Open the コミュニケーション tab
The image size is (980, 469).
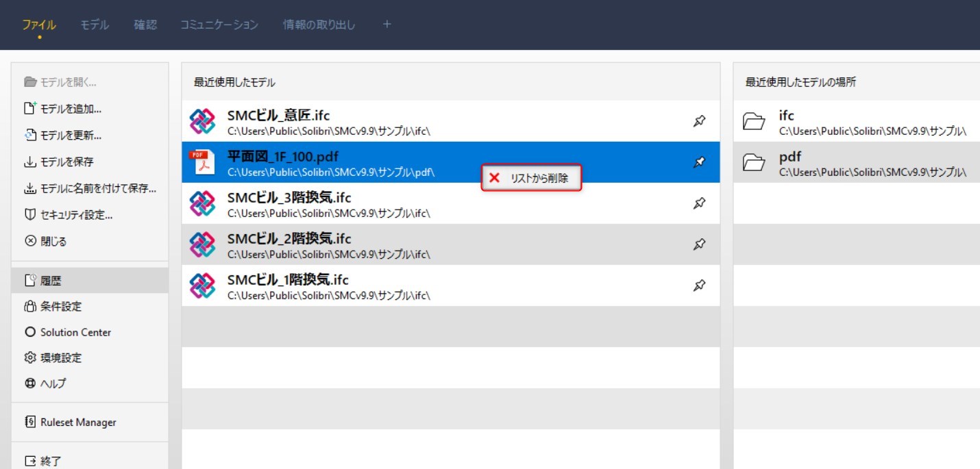coord(219,25)
